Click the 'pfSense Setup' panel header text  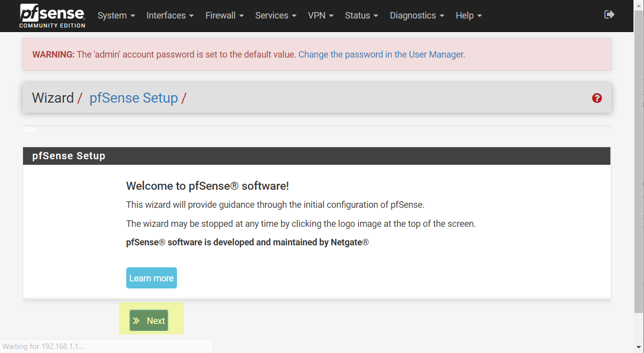pyautogui.click(x=69, y=156)
